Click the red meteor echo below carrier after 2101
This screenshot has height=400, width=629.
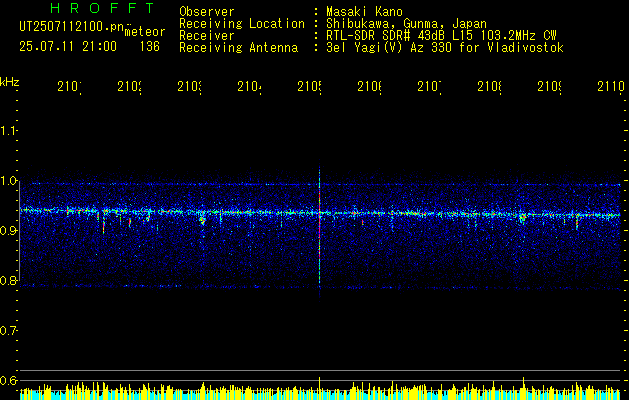click(103, 227)
